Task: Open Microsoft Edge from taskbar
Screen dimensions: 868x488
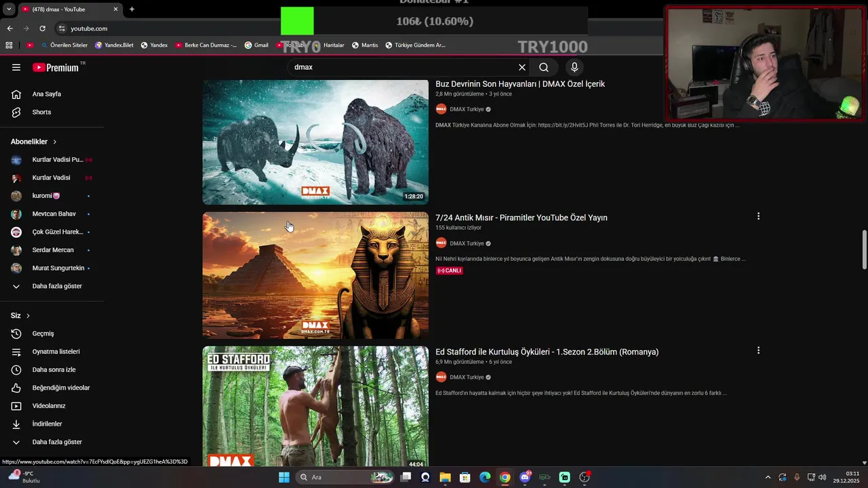Action: 485,477
